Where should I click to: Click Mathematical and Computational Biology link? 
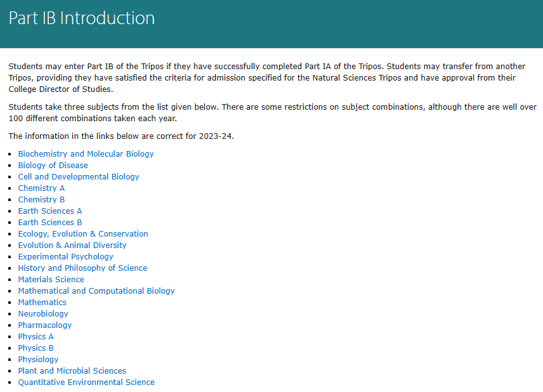tap(96, 291)
